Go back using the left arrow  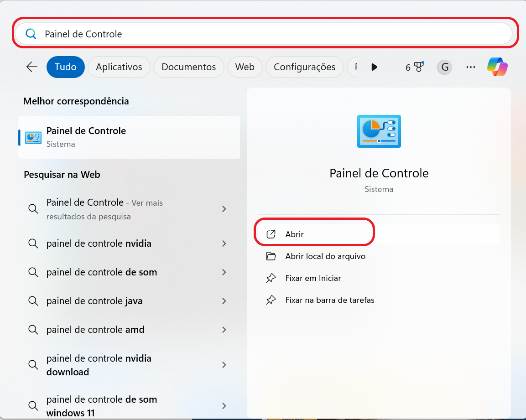(x=32, y=67)
